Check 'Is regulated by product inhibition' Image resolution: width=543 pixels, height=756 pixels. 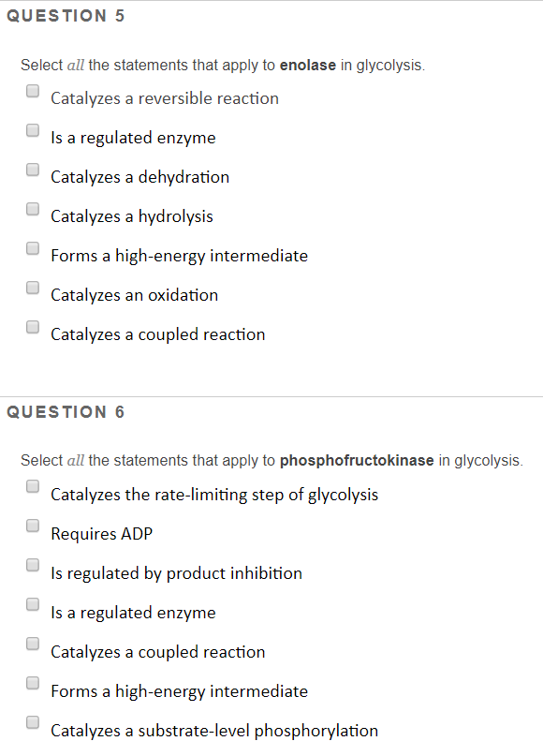[x=33, y=565]
